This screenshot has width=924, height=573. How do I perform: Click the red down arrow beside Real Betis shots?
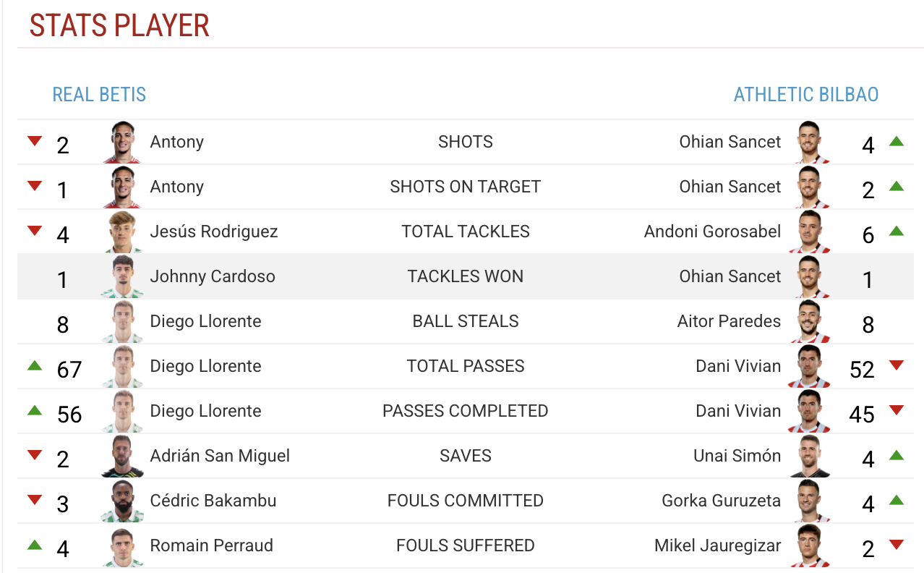click(x=35, y=141)
